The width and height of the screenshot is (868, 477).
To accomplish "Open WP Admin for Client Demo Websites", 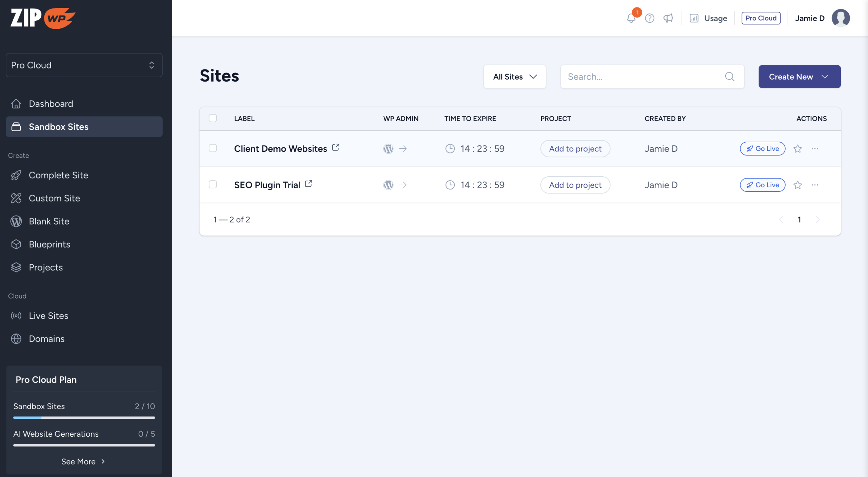I will coord(389,149).
